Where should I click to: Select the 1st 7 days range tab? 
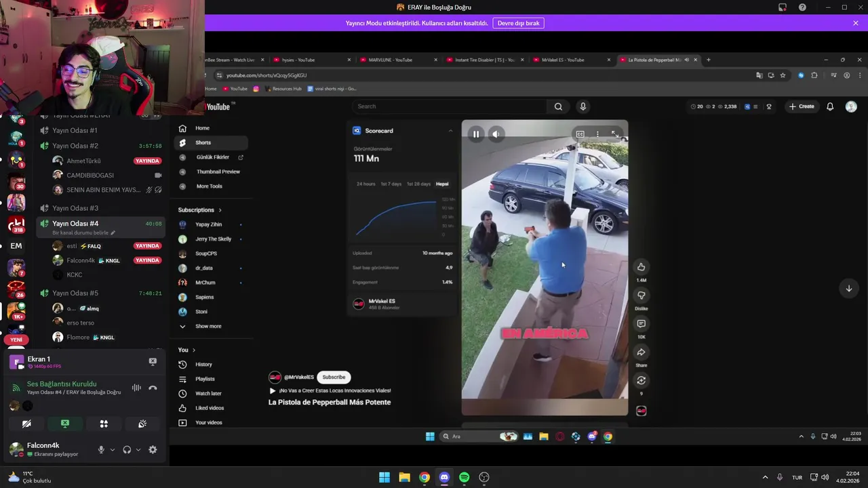coord(391,184)
